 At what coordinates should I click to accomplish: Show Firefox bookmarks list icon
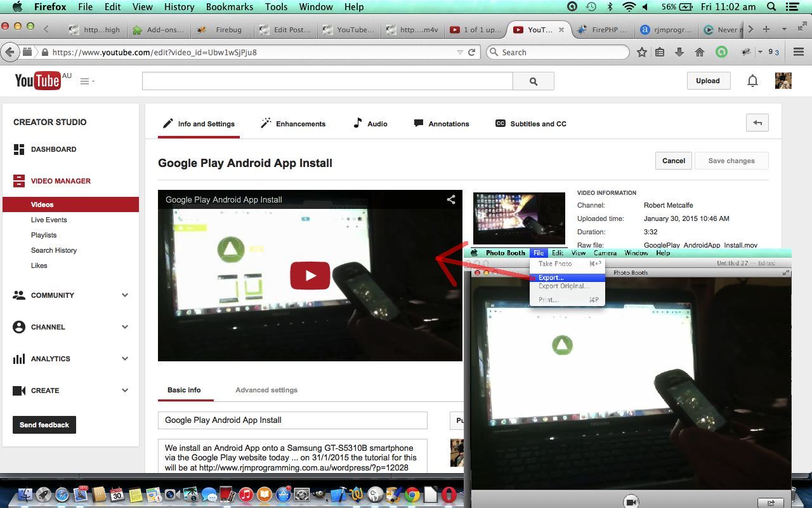[660, 52]
